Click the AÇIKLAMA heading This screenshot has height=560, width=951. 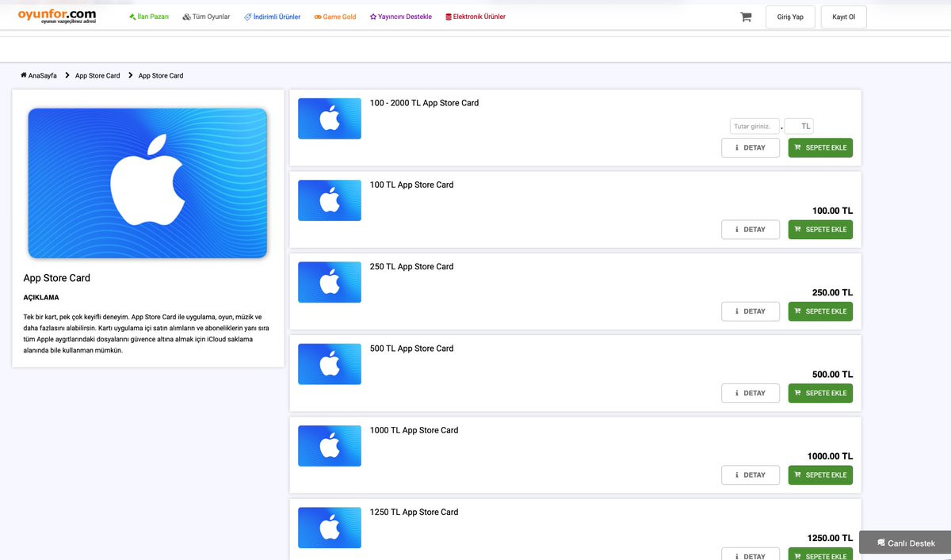(41, 298)
